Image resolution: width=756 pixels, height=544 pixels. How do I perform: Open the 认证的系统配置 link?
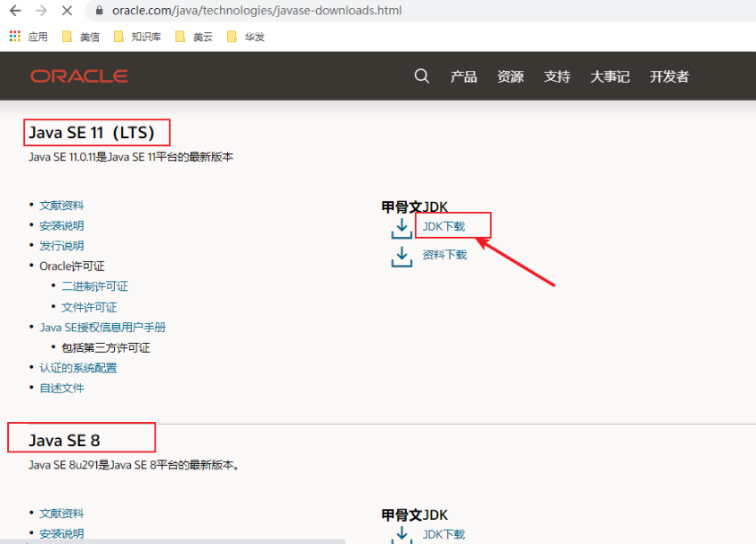point(78,368)
